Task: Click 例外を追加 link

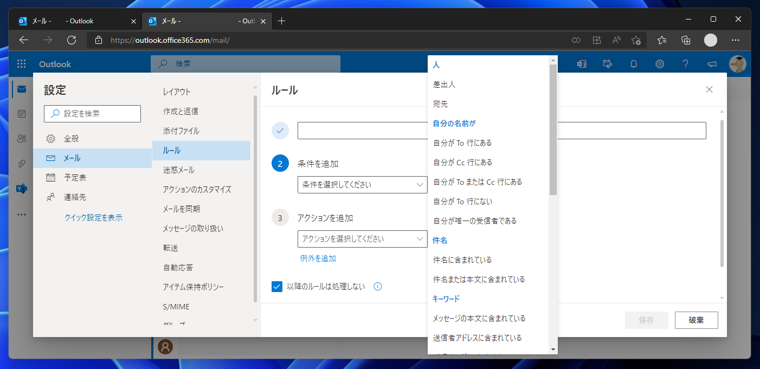Action: coord(318,258)
